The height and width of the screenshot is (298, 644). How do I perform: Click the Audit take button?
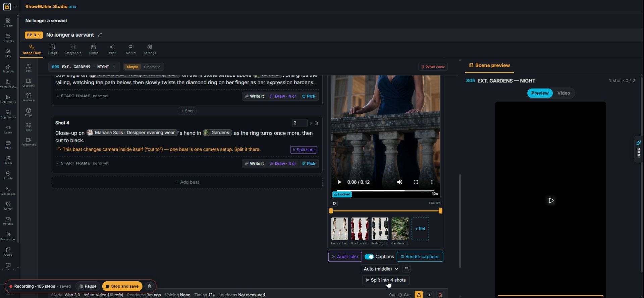(345, 257)
